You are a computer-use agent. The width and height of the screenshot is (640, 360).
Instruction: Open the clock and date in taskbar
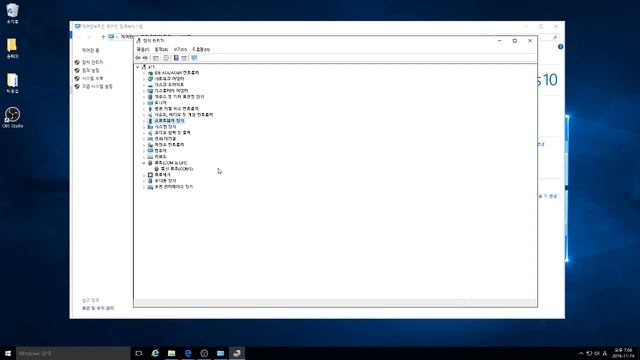[x=623, y=353]
